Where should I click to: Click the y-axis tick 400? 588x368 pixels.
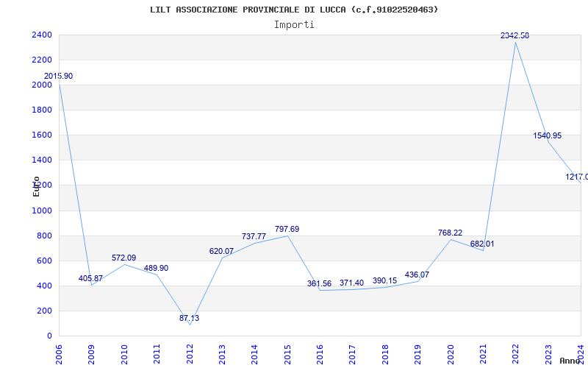(44, 286)
